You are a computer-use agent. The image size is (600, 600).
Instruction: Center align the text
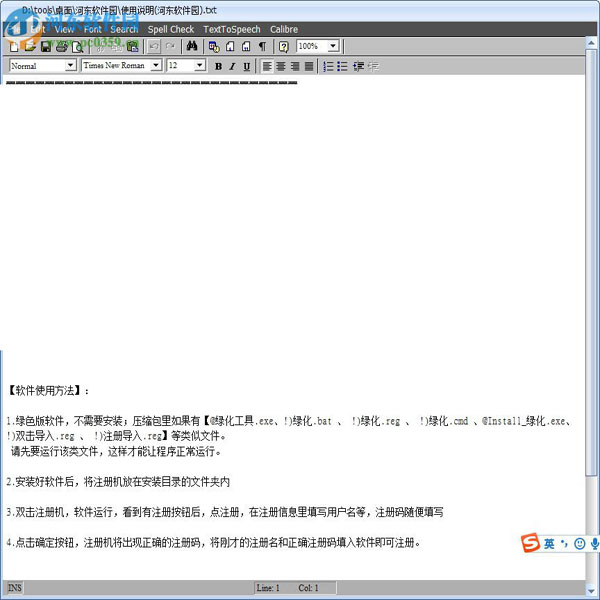pos(281,67)
